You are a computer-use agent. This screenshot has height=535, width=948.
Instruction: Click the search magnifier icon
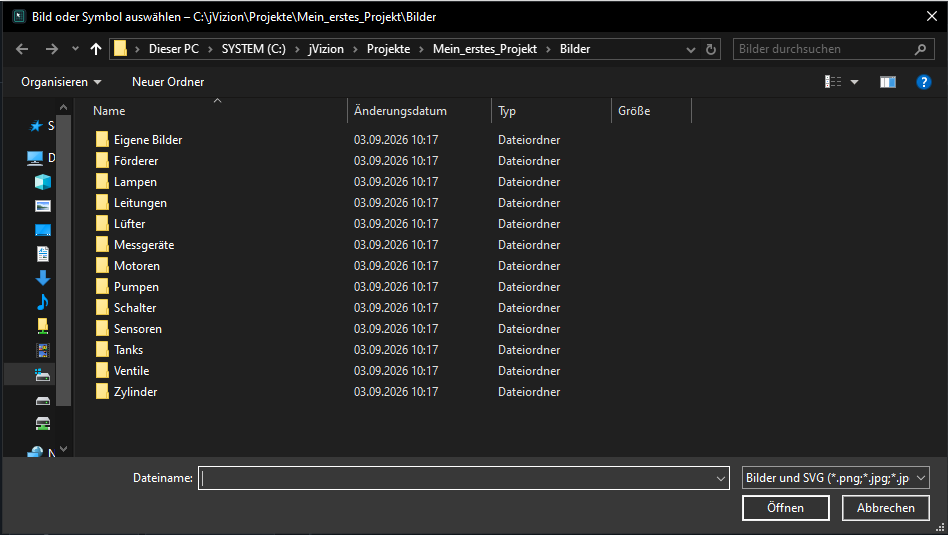click(x=920, y=49)
